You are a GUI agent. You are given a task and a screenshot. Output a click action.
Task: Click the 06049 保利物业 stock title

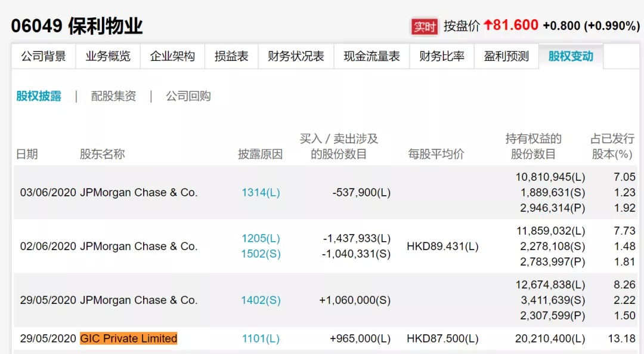click(x=77, y=26)
